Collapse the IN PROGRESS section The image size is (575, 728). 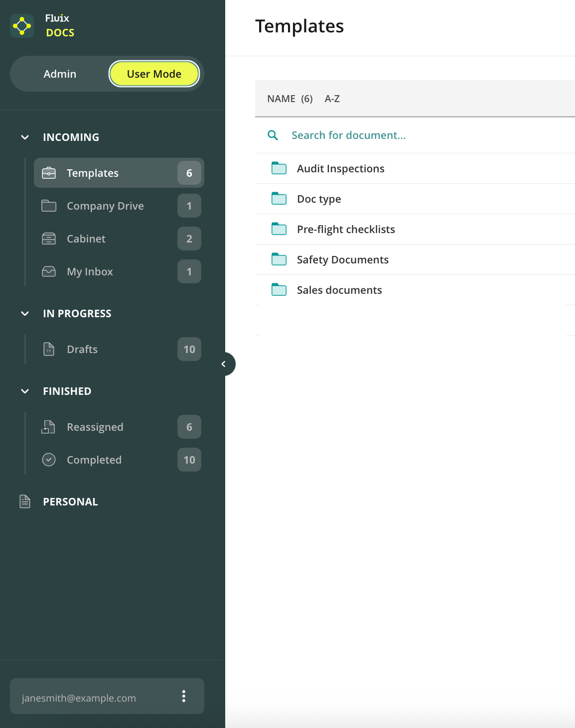pos(25,313)
